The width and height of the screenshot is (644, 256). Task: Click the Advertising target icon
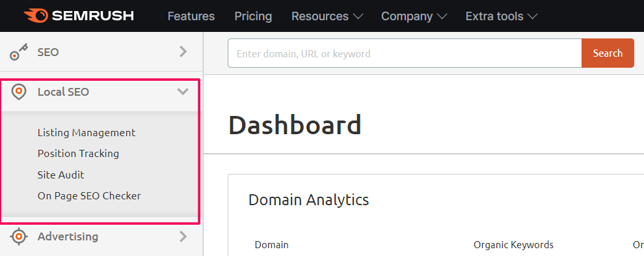tap(19, 236)
